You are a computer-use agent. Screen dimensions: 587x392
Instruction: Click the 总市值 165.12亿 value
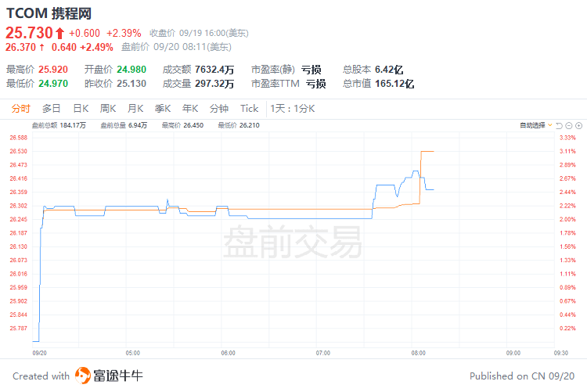coord(394,84)
